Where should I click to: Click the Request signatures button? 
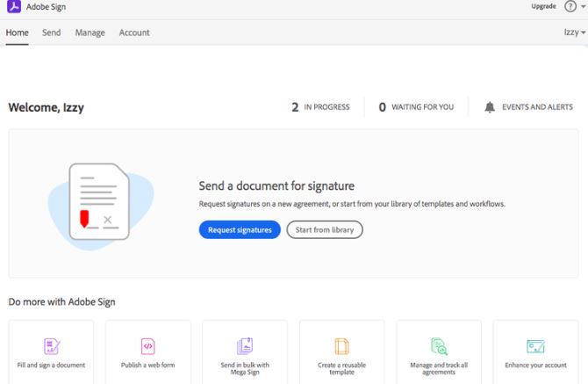pos(240,229)
